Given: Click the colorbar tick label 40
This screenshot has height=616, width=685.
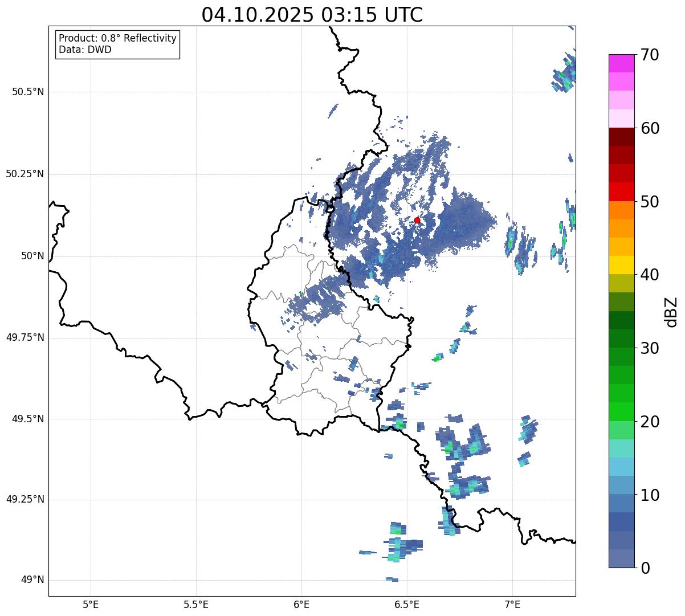Looking at the screenshot, I should coord(650,275).
